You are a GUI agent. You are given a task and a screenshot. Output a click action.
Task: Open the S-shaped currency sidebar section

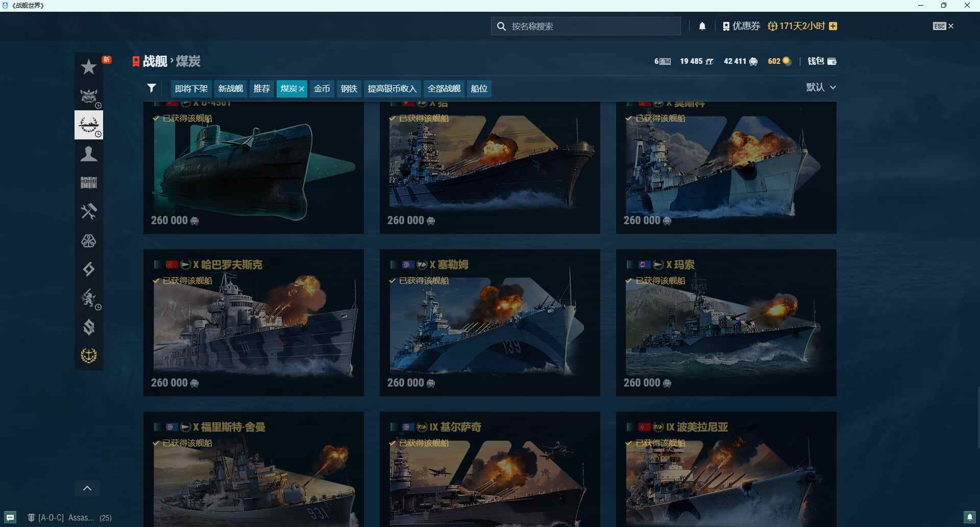(89, 327)
